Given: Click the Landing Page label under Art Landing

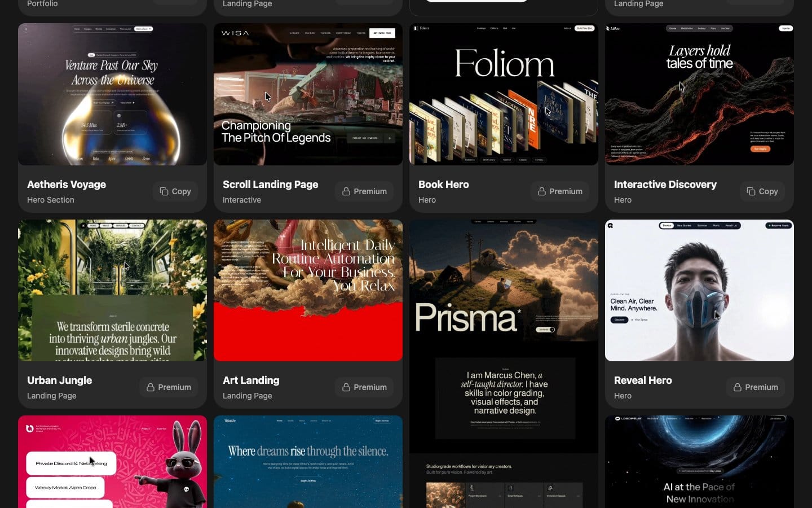Looking at the screenshot, I should [x=248, y=396].
